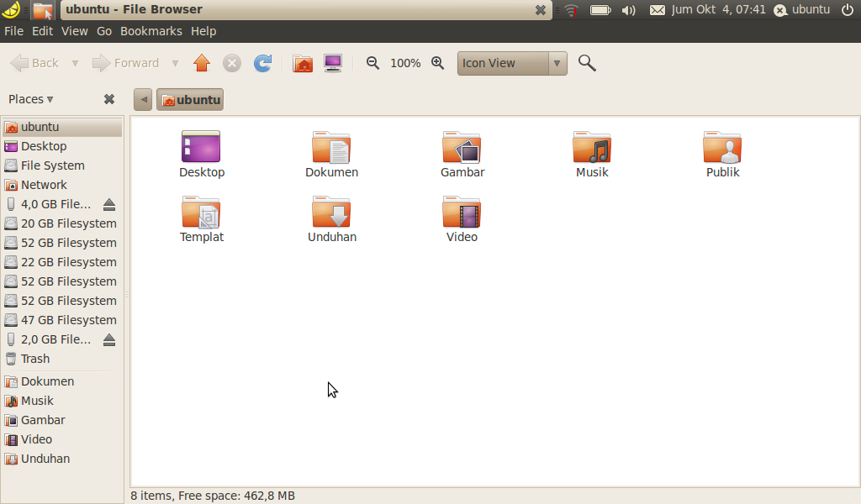Open the Edit menu
This screenshot has height=504, width=861.
click(x=42, y=31)
